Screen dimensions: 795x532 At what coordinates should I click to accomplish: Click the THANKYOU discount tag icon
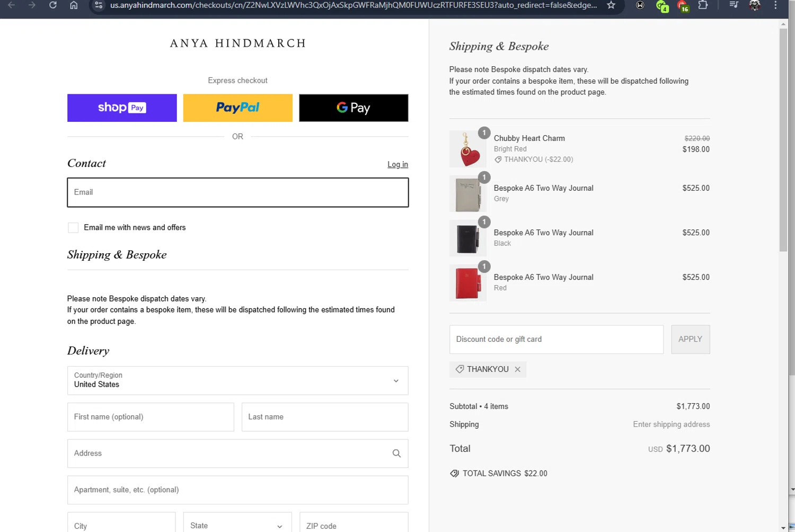tap(460, 369)
